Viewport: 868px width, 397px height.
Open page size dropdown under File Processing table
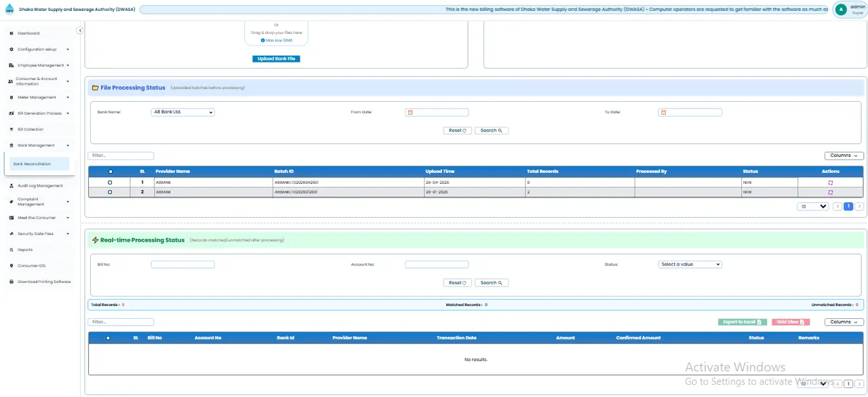point(813,206)
